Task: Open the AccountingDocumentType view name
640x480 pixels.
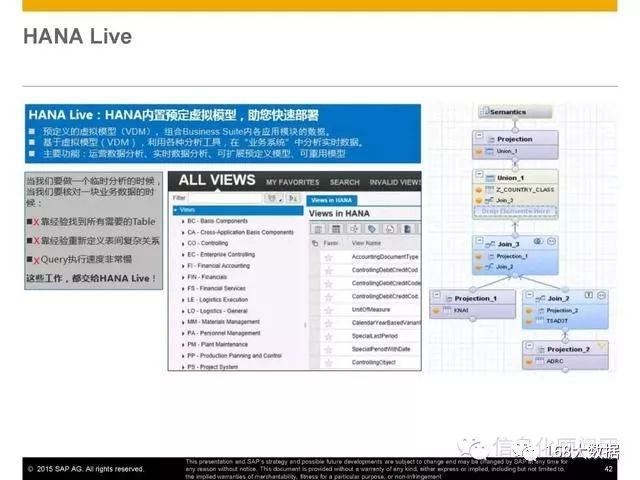Action: point(385,257)
